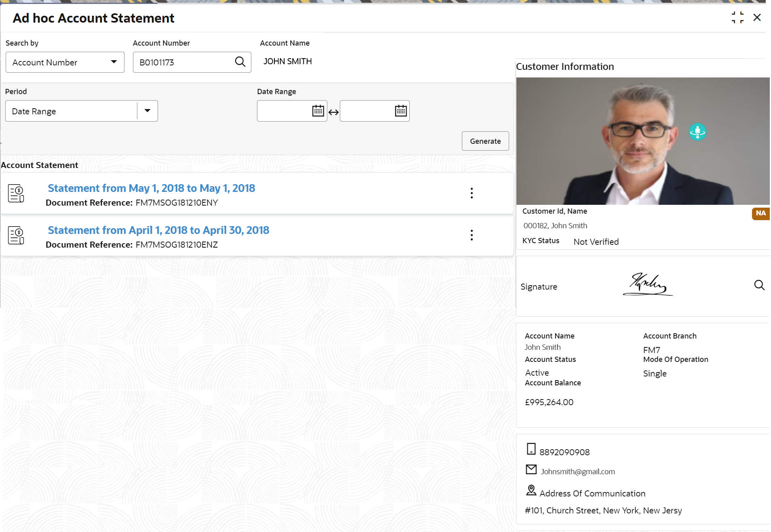Select document reference FM7MSOG181210ENZ
The image size is (771, 532).
pyautogui.click(x=177, y=245)
